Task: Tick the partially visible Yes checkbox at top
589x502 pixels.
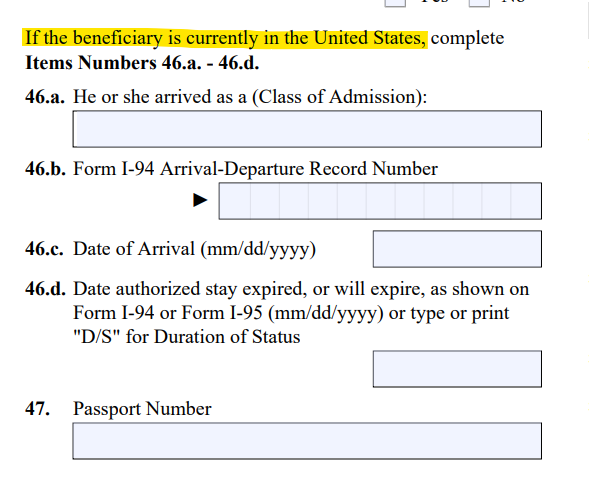Action: point(395,3)
